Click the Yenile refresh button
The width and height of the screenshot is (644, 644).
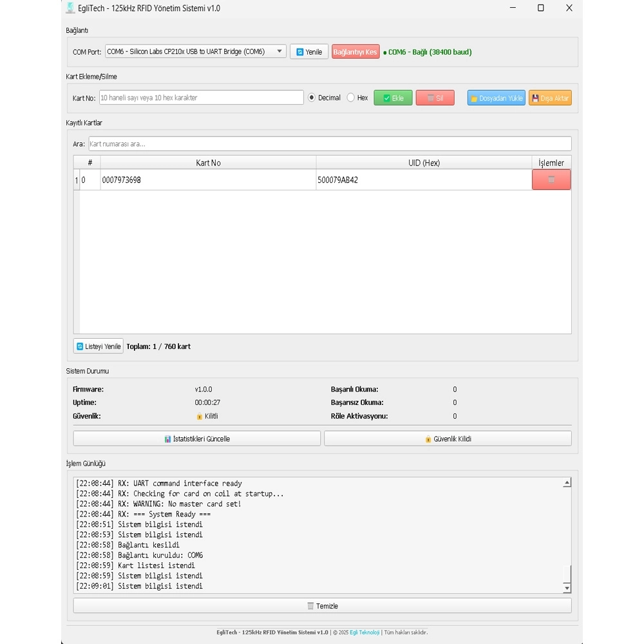(309, 52)
